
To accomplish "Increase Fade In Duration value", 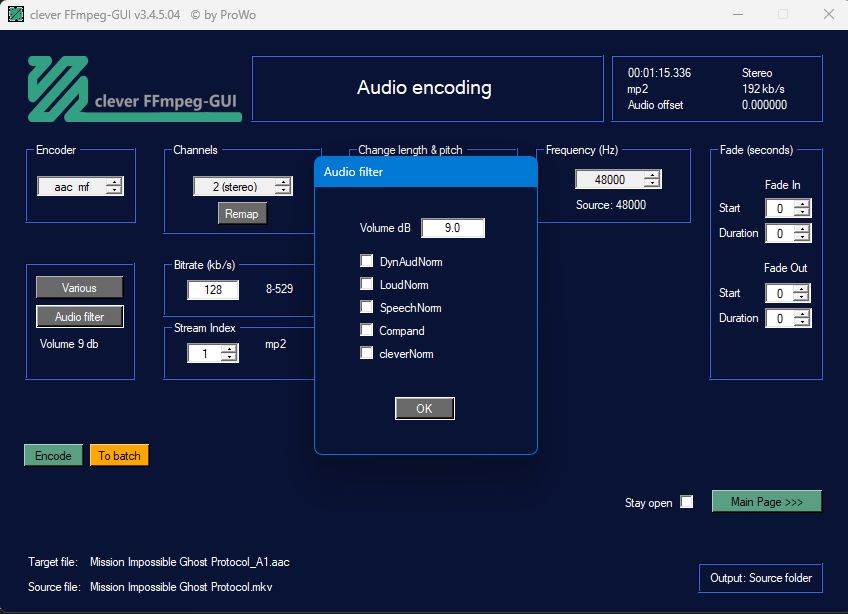I will (x=802, y=229).
